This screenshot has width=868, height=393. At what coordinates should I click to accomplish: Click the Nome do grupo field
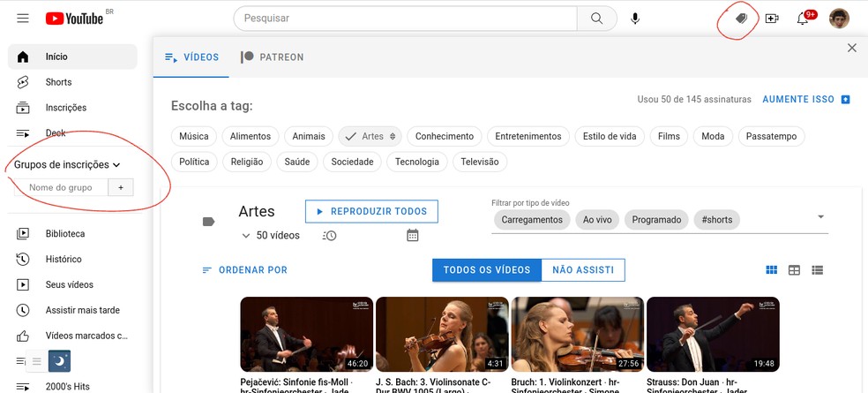[x=61, y=187]
